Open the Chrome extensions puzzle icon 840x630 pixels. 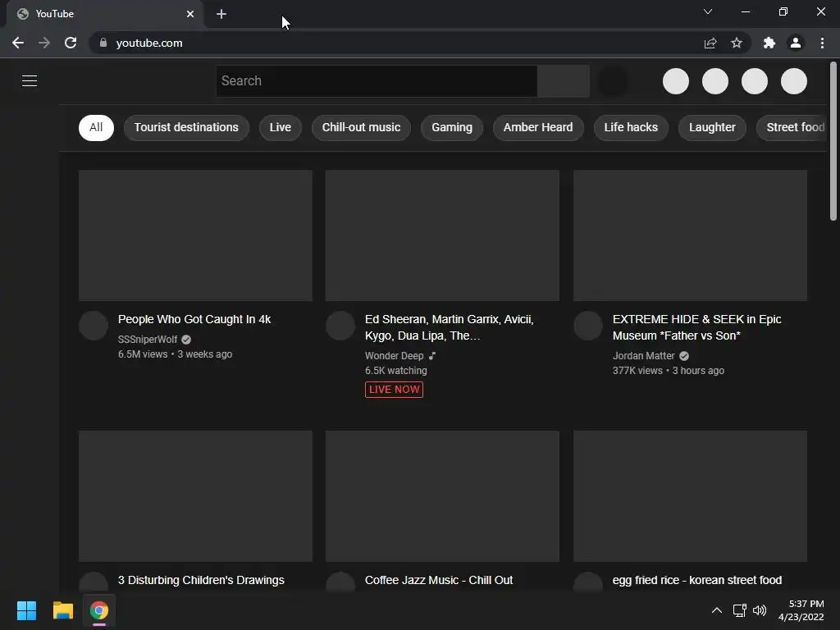(769, 43)
